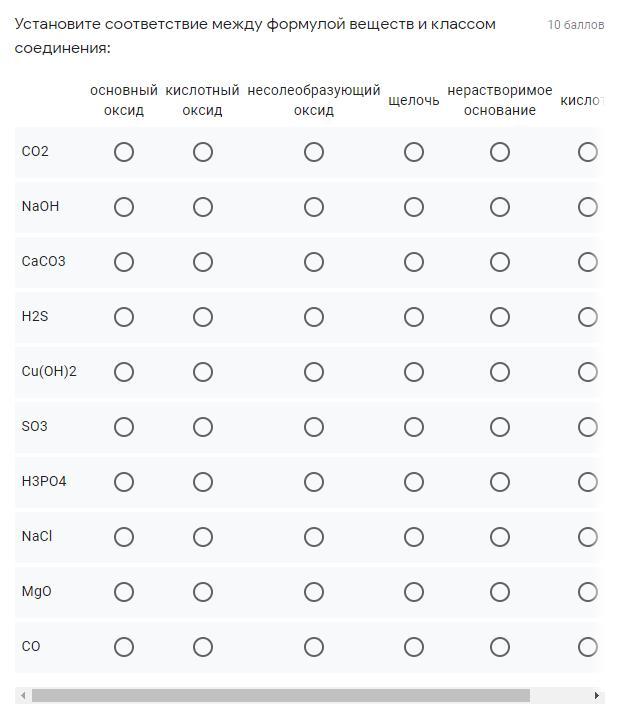Choose нерастворимое основание for Cu(OH)2
Image resolution: width=622 pixels, height=720 pixels.
click(x=500, y=372)
